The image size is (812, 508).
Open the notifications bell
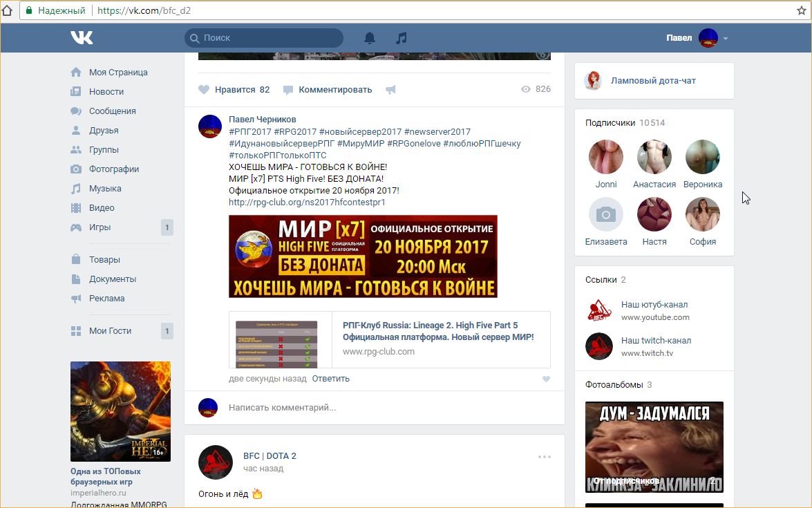[369, 38]
